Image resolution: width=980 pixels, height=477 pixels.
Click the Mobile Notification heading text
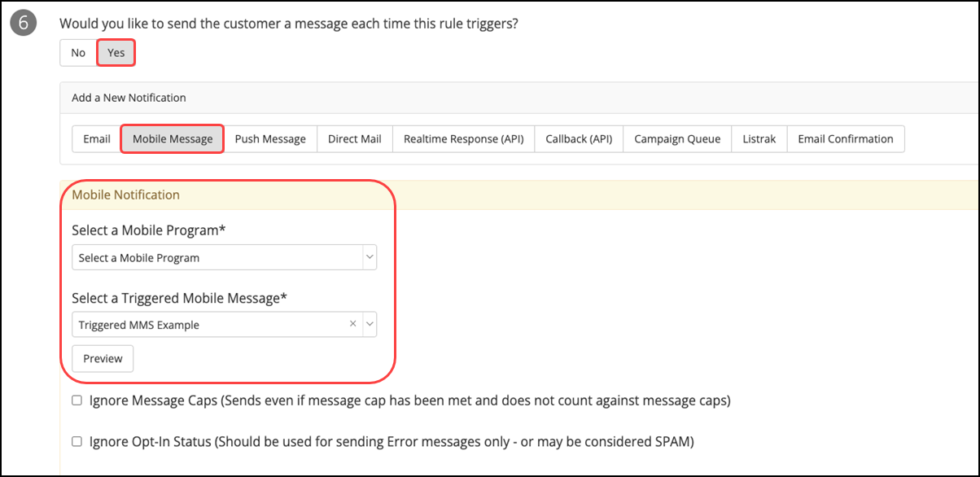click(126, 195)
